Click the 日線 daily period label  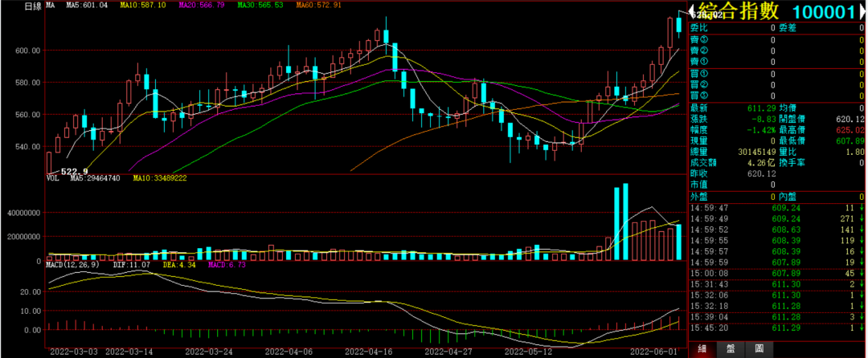32,6
